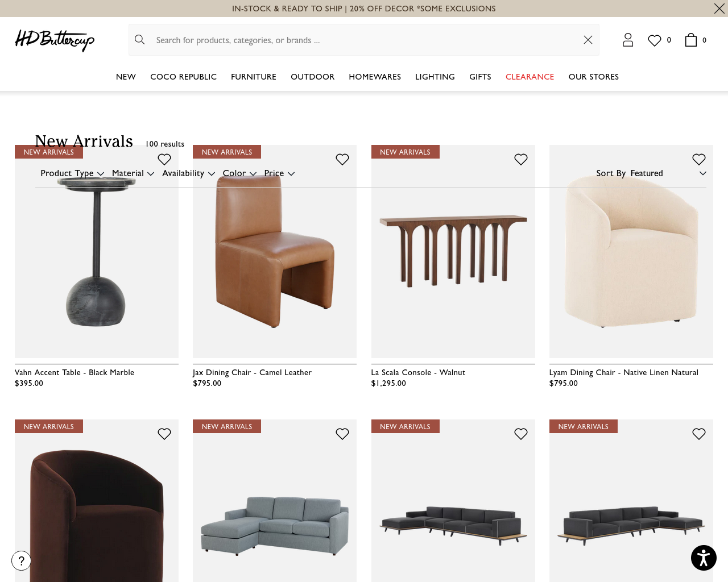This screenshot has width=728, height=582.
Task: Favorite the Lyam Dining Chair with heart
Action: point(699,160)
